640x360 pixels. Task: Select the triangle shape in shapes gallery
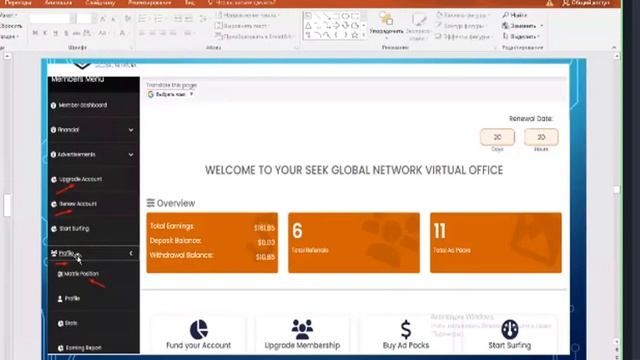308,26
